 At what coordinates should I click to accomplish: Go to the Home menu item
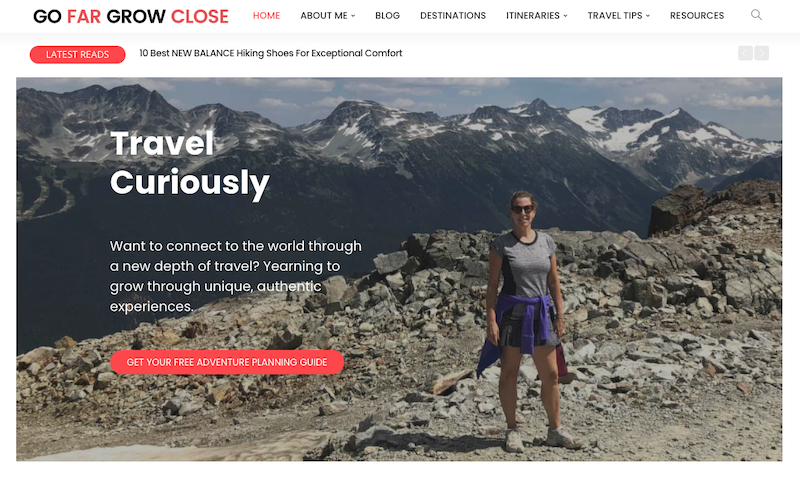pyautogui.click(x=266, y=16)
